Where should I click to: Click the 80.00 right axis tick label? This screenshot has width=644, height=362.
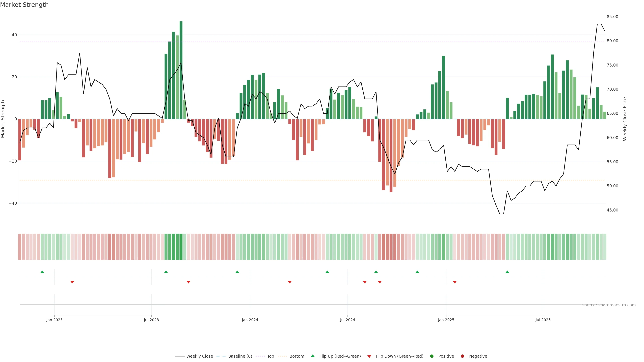click(612, 41)
